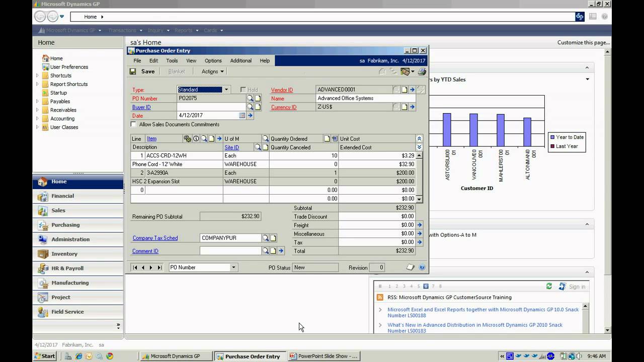
Task: Open Start menu on the taskbar
Action: 45,356
